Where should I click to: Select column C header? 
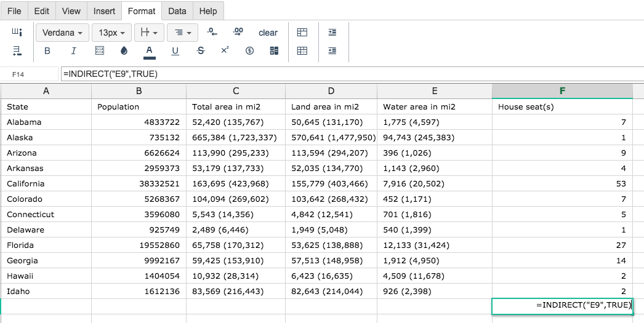[236, 91]
